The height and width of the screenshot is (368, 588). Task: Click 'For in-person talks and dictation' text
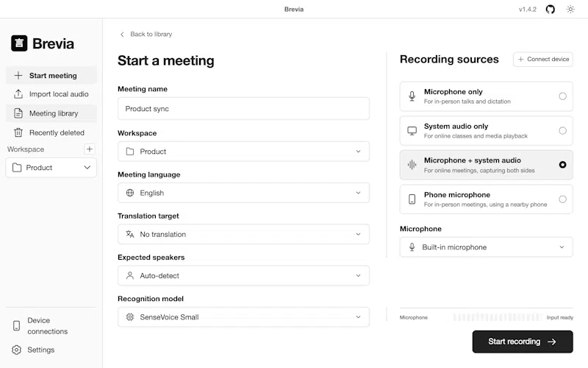point(467,102)
